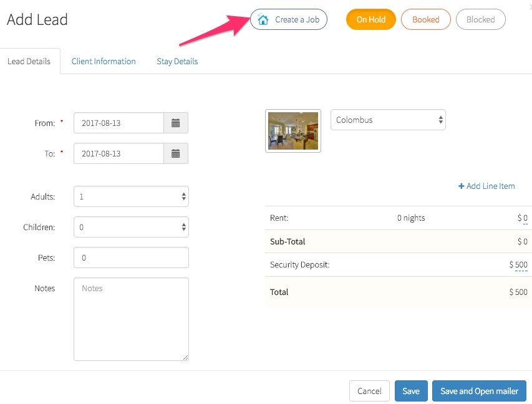532x404 pixels.
Task: Set status to Blocked
Action: (480, 19)
